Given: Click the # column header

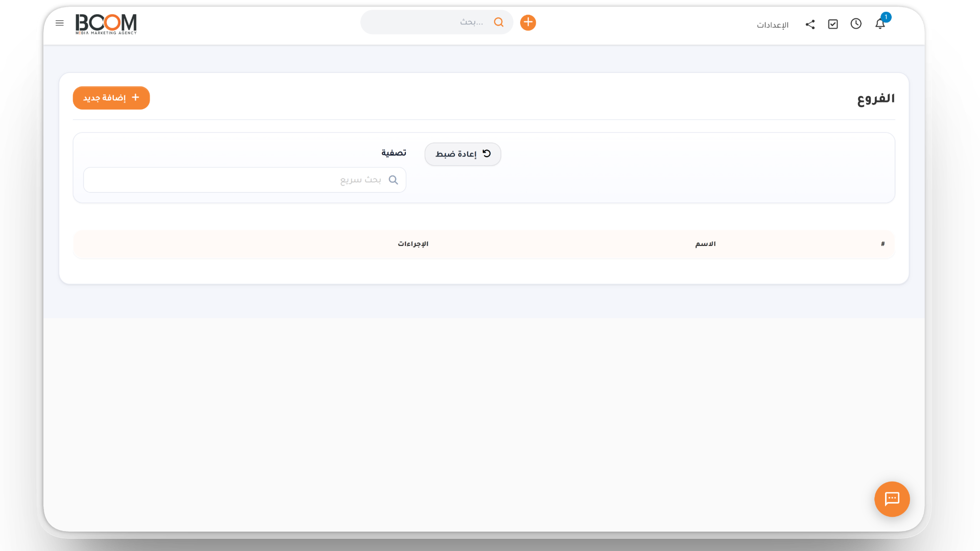Looking at the screenshot, I should coord(883,244).
